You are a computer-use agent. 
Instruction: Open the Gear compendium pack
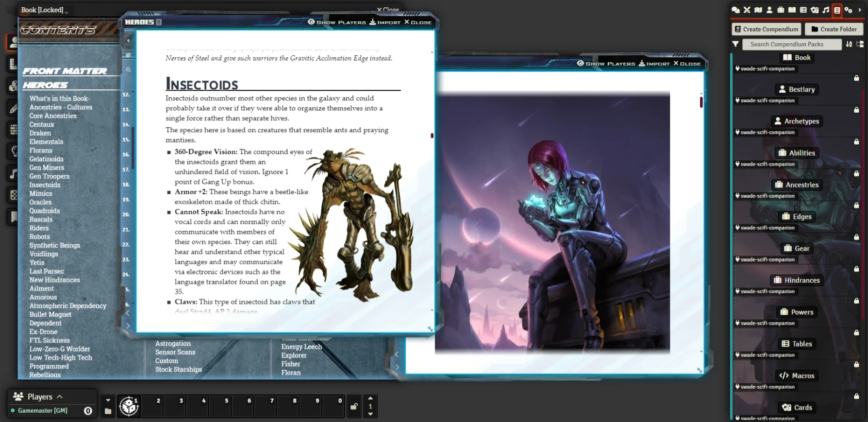(x=797, y=249)
